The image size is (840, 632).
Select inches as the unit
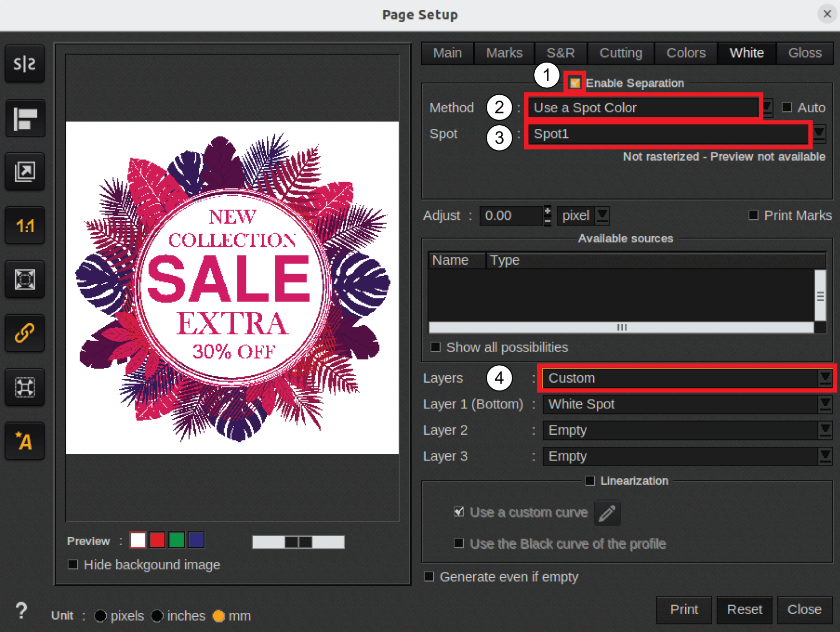[157, 616]
